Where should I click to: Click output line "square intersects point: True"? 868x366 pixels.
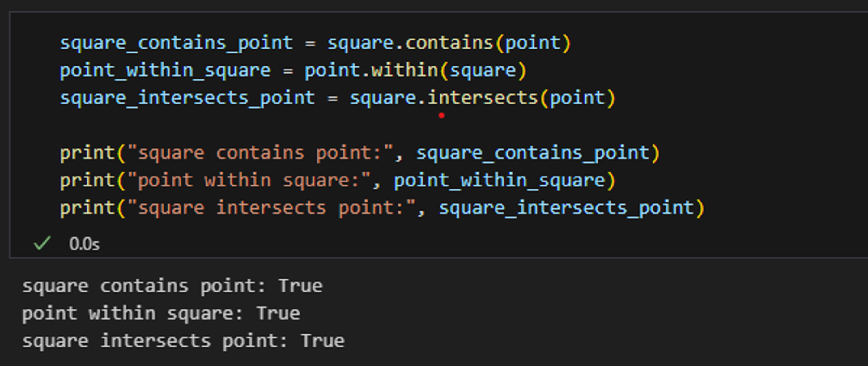(x=183, y=341)
